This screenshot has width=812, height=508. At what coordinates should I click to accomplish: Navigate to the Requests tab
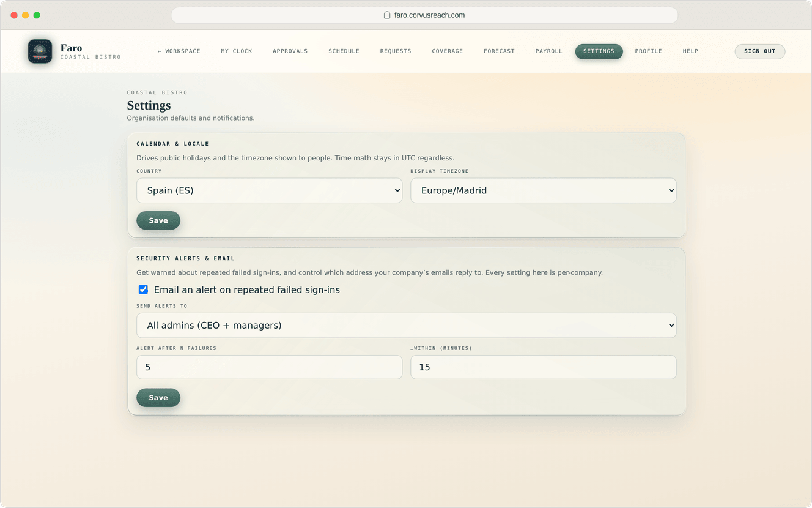(396, 51)
